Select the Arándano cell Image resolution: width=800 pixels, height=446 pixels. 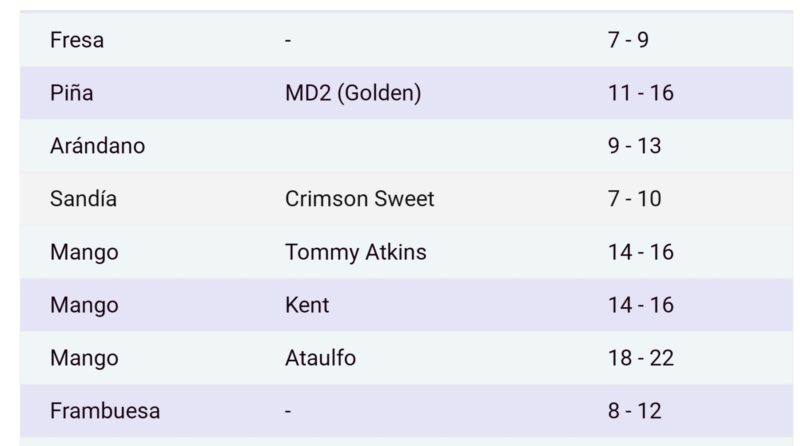97,146
